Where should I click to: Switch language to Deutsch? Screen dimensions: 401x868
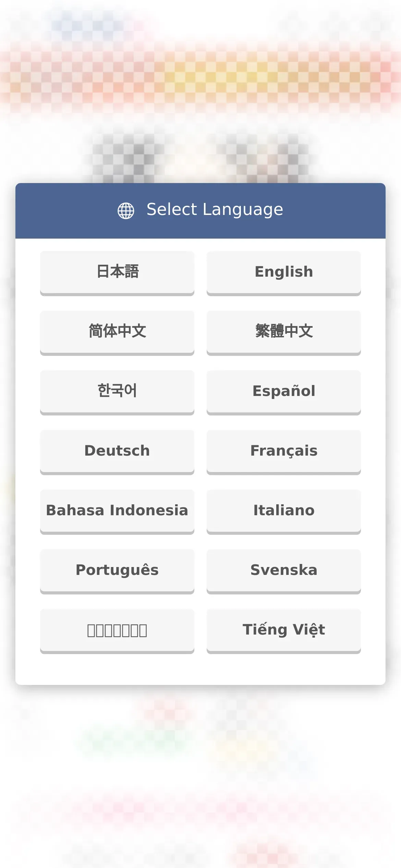tap(117, 452)
